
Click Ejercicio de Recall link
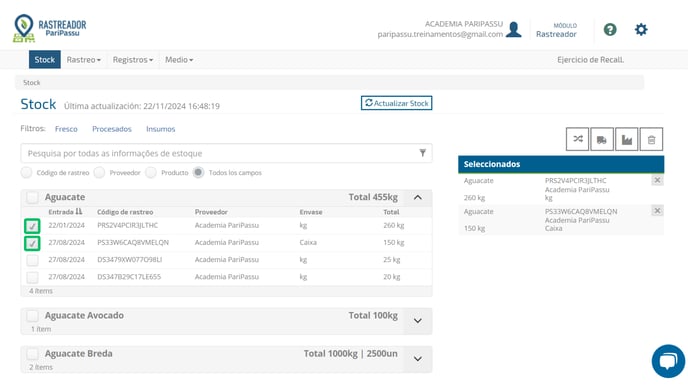tap(590, 60)
